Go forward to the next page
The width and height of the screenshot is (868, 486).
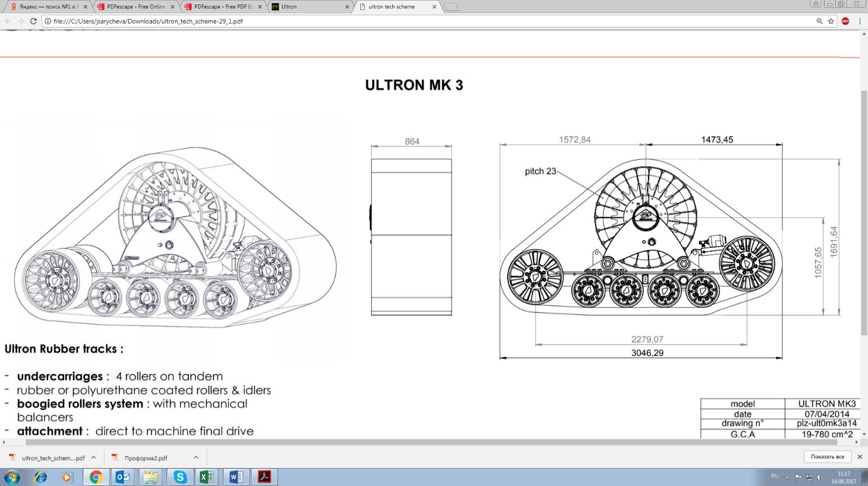[x=20, y=21]
